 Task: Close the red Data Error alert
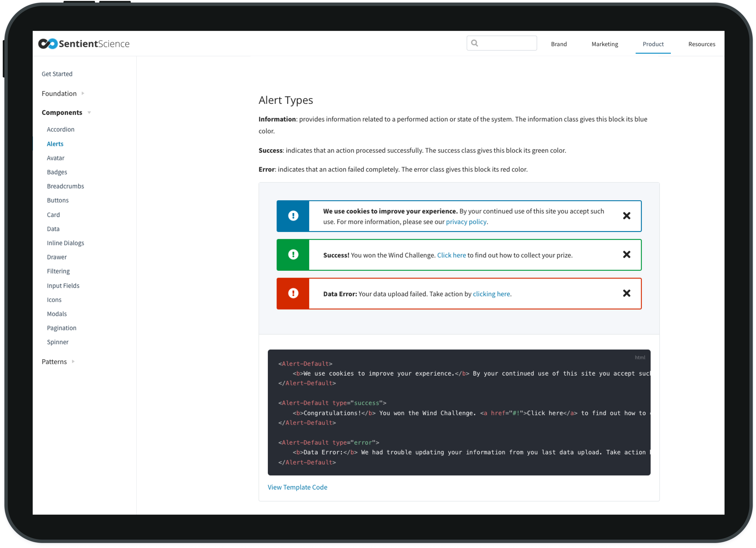(x=626, y=293)
